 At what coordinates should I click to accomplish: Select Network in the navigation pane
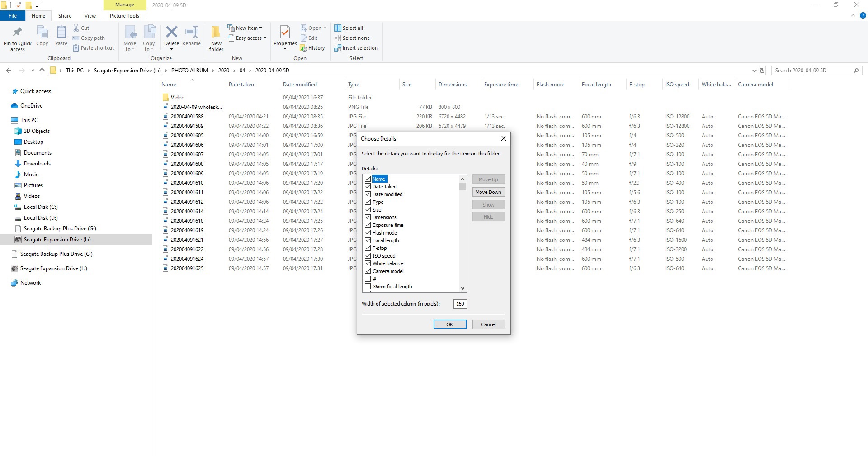click(30, 283)
